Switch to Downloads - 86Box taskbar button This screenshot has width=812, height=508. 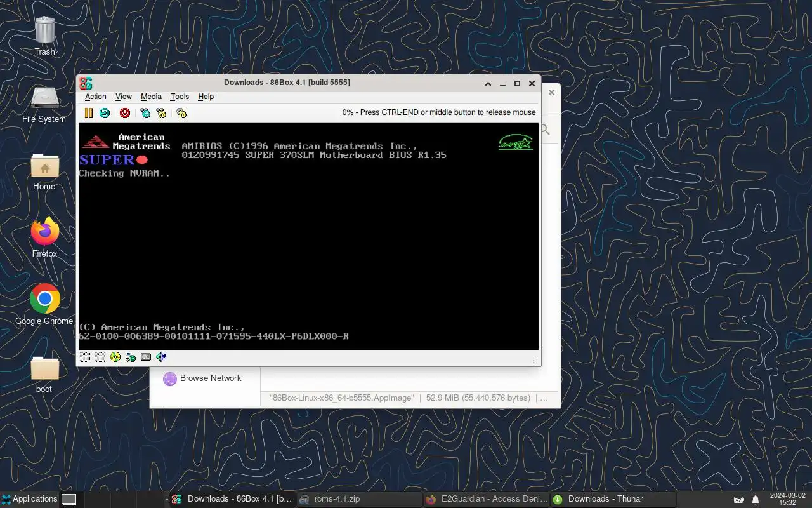(x=232, y=499)
